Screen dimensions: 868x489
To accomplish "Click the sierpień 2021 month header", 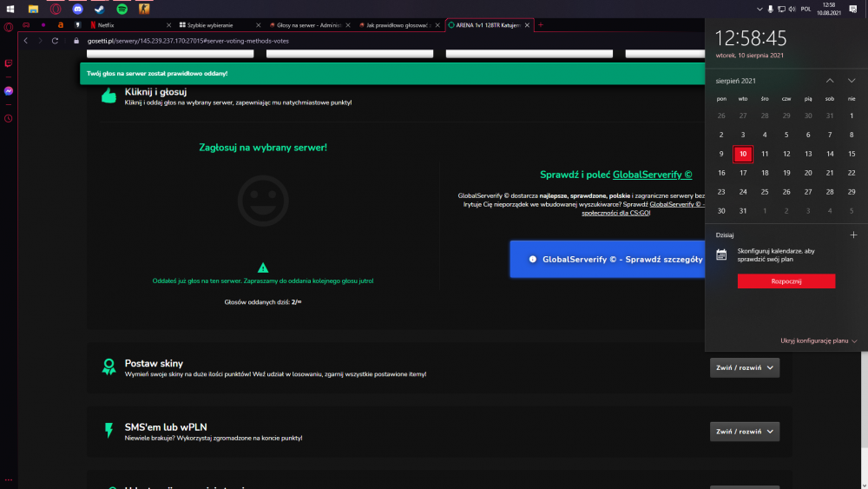I will click(x=735, y=81).
